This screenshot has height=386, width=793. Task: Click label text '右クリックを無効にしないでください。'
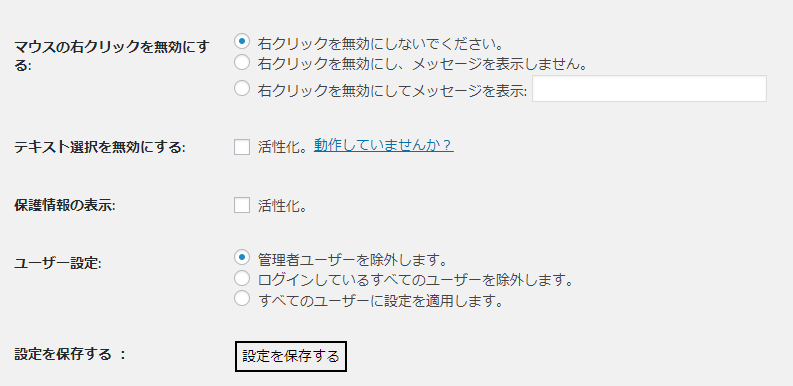click(x=379, y=45)
